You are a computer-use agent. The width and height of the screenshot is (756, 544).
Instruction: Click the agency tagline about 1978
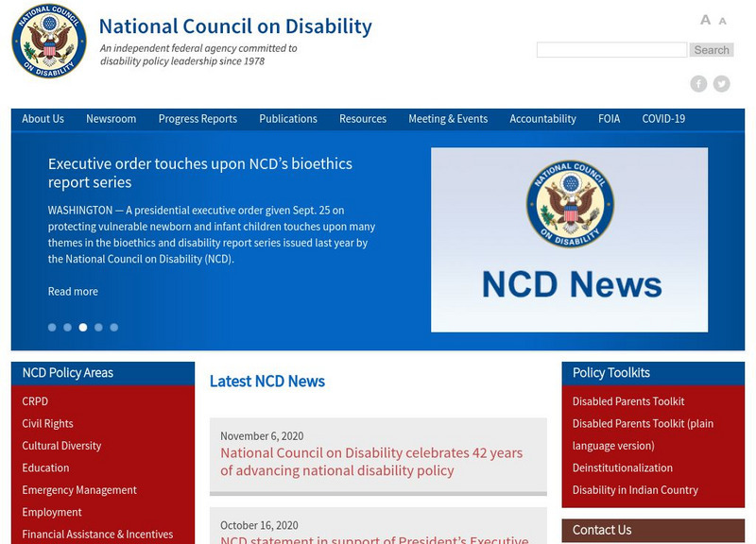[x=198, y=55]
